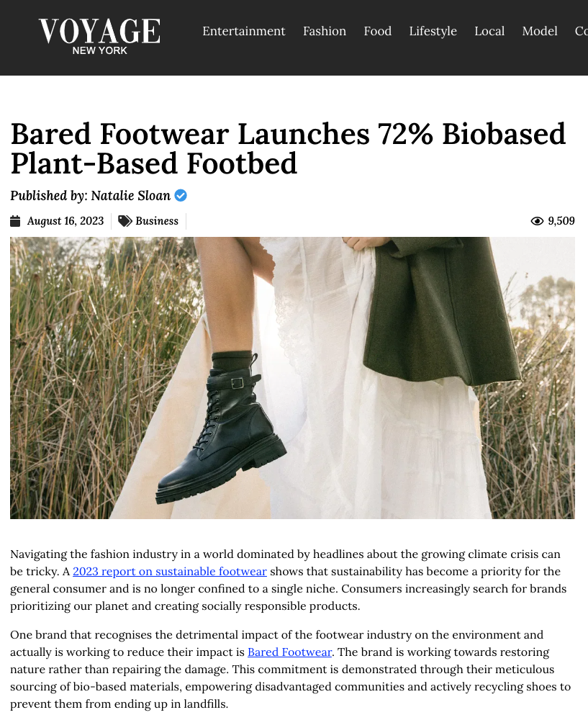Viewport: 588px width, 720px height.
Task: Go to the Food section
Action: tap(378, 31)
